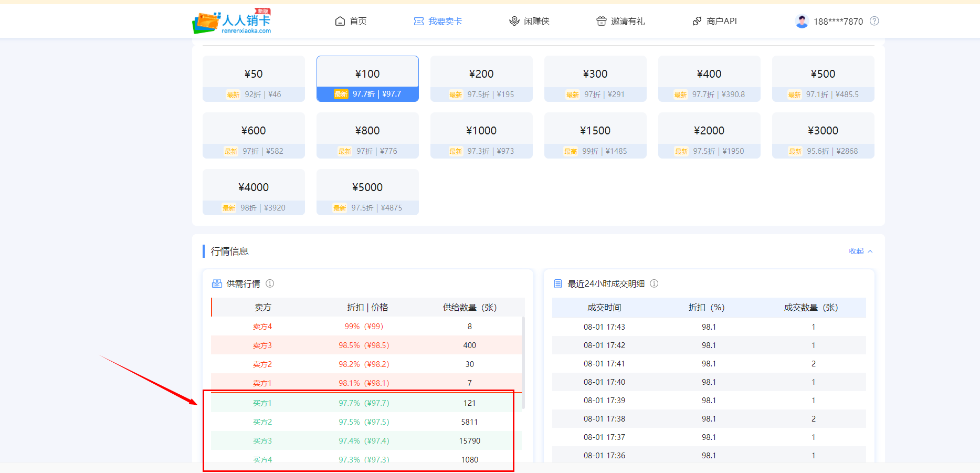Click info icon next to 最近24小时成交明细
The width and height of the screenshot is (980, 473).
[x=654, y=283]
